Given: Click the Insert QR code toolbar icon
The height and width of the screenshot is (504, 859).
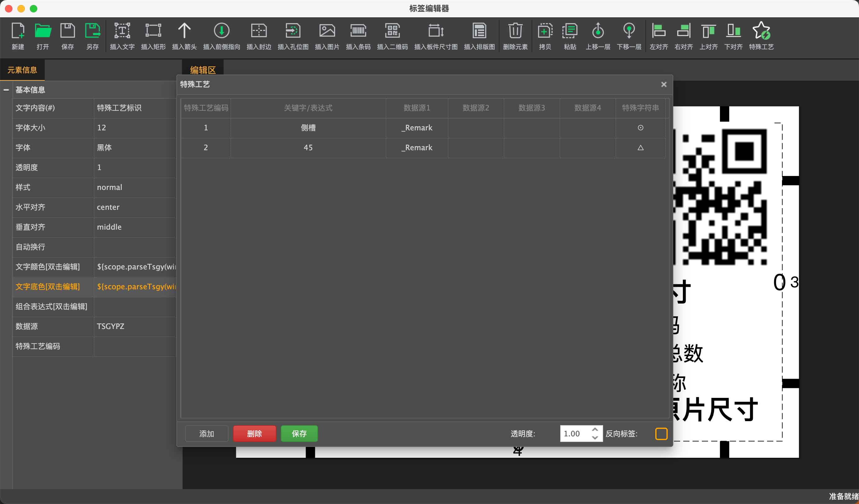Looking at the screenshot, I should (392, 31).
